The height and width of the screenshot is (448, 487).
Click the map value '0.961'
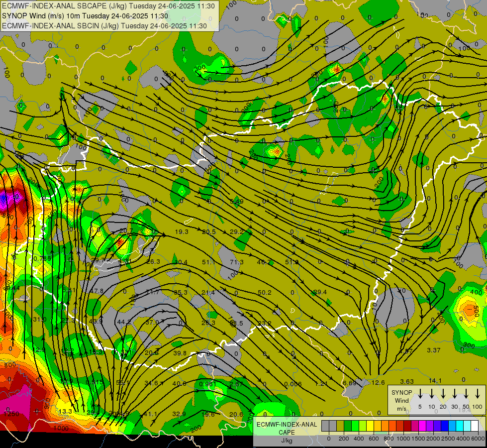point(207,384)
